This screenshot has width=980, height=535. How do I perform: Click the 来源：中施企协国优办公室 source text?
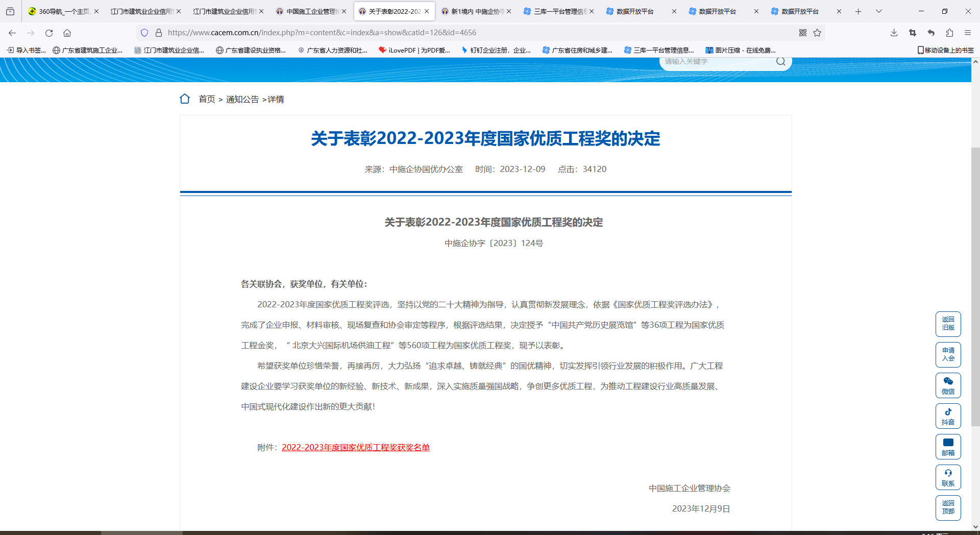click(x=413, y=169)
